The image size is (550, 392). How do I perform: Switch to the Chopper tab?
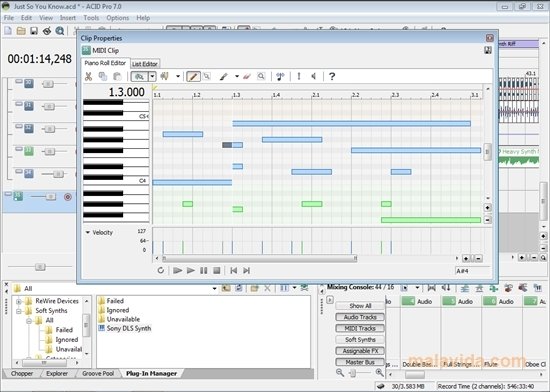22,373
